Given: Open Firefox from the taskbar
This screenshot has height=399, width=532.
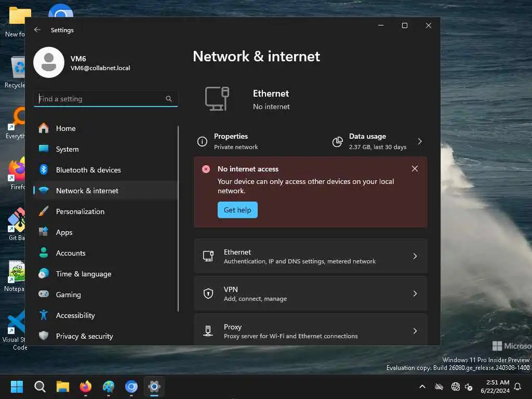Looking at the screenshot, I should pos(86,387).
